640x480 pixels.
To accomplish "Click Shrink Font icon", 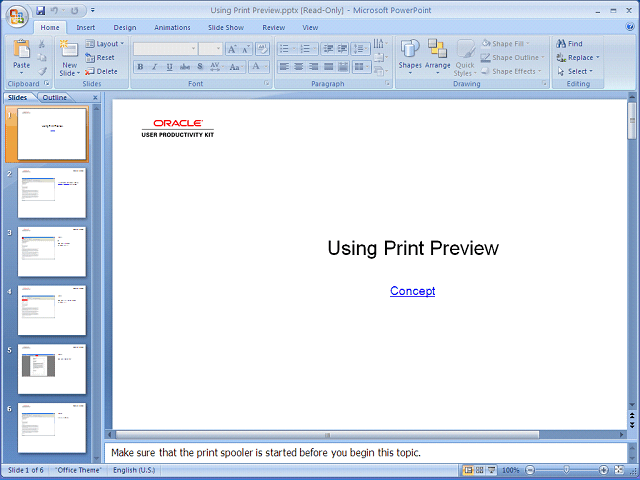I will 246,49.
